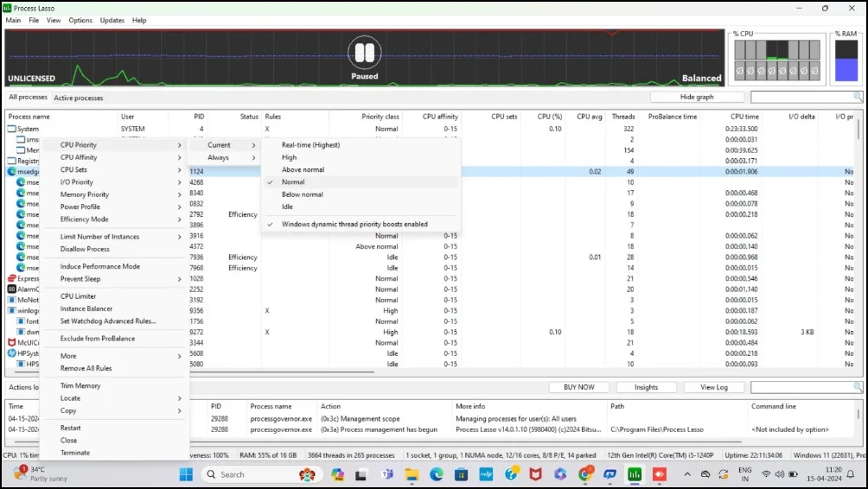Set current CPU priority to High
Viewport: 868px width, 489px height.
click(361, 157)
